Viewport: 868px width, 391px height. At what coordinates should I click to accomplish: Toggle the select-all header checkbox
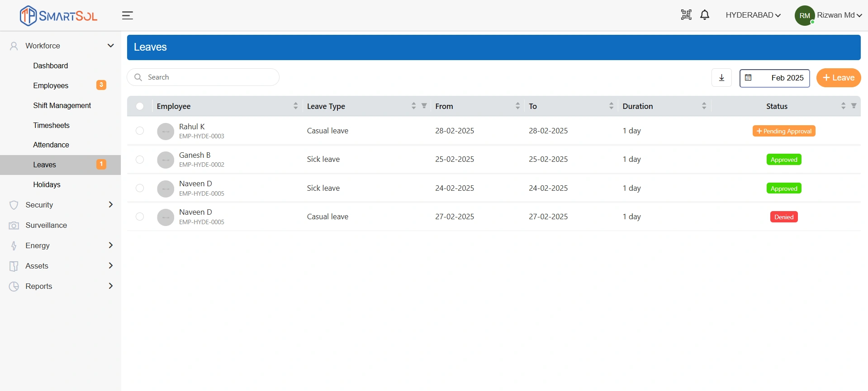coord(140,106)
